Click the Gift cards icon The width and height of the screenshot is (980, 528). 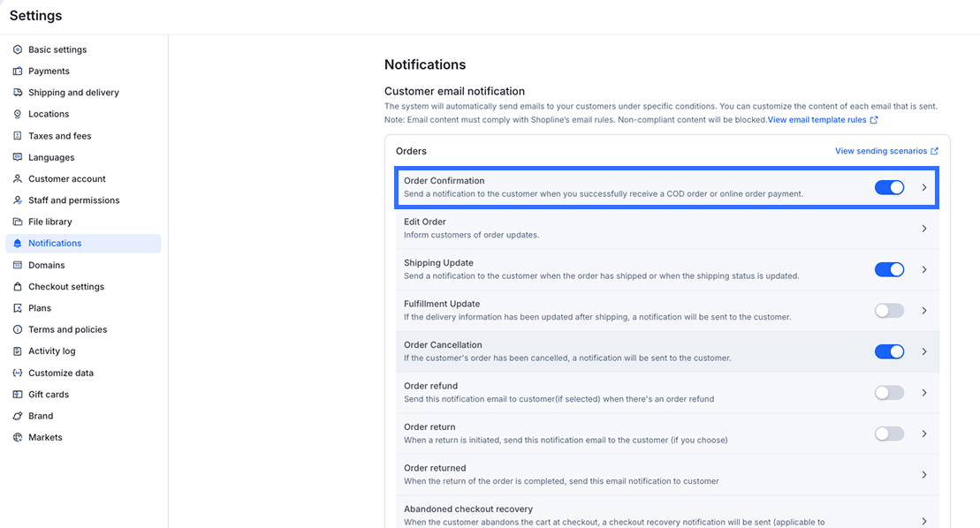pyautogui.click(x=18, y=395)
